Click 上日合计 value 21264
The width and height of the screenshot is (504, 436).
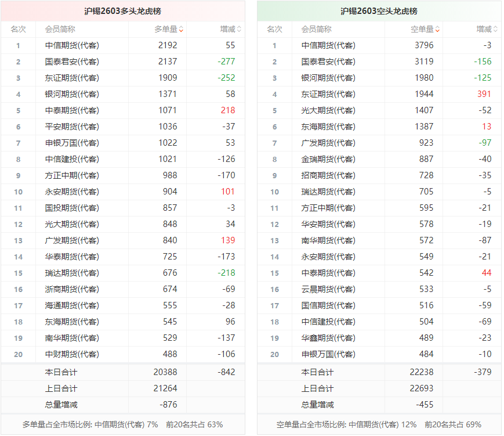coord(165,389)
